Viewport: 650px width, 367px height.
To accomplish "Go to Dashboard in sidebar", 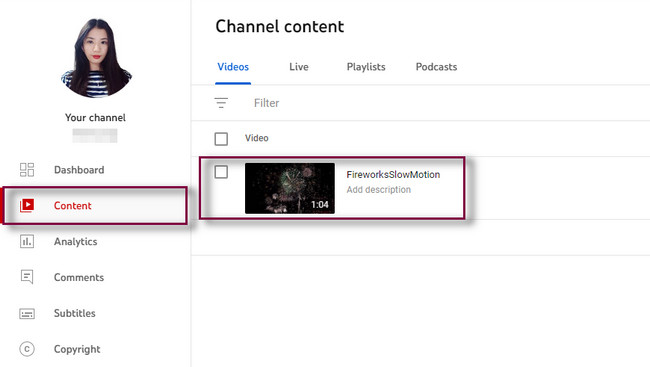I will [x=79, y=170].
